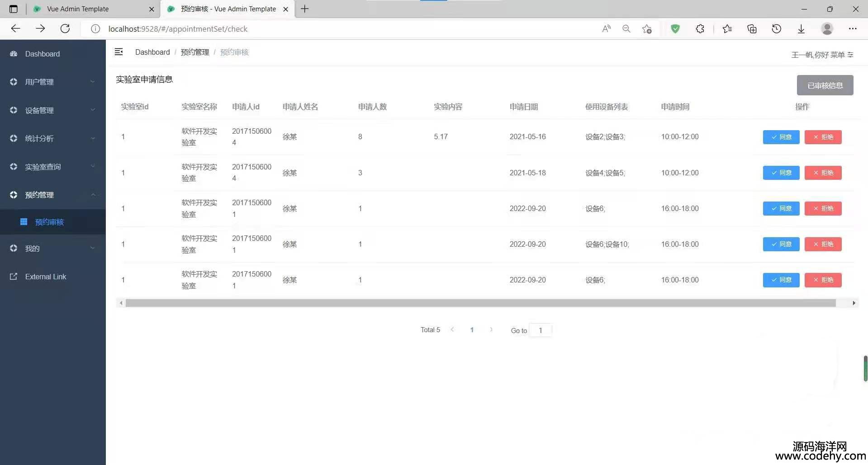The height and width of the screenshot is (465, 868).
Task: Open the Dashboard sidebar item
Action: pyautogui.click(x=43, y=54)
